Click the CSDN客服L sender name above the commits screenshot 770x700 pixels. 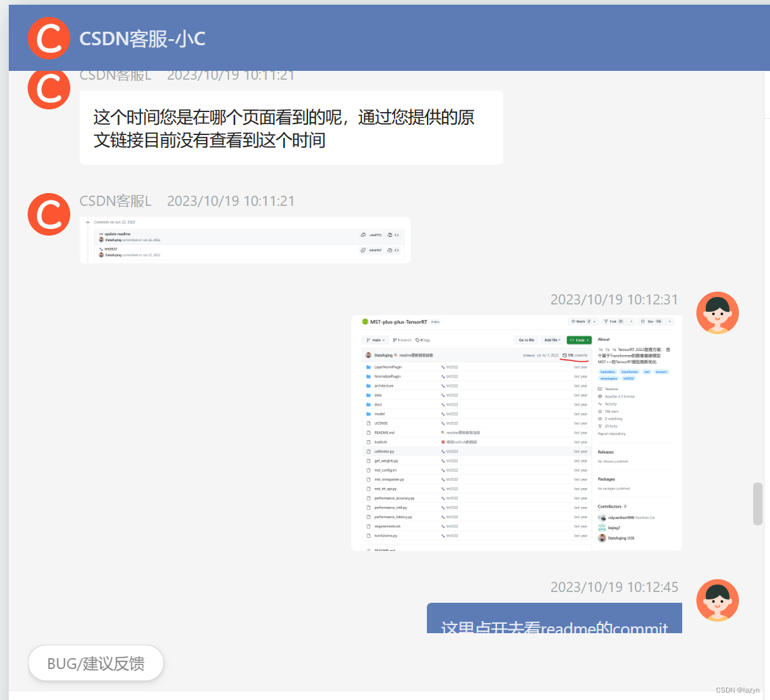115,201
